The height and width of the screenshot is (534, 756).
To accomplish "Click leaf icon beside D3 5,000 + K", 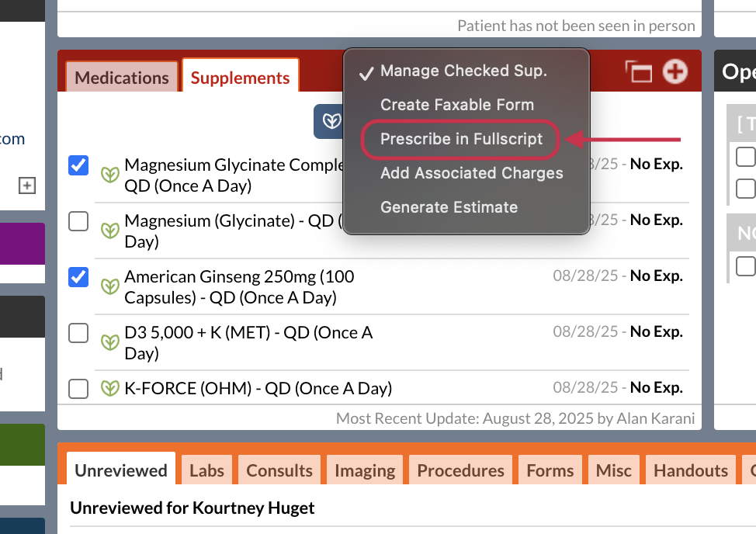I will (110, 342).
